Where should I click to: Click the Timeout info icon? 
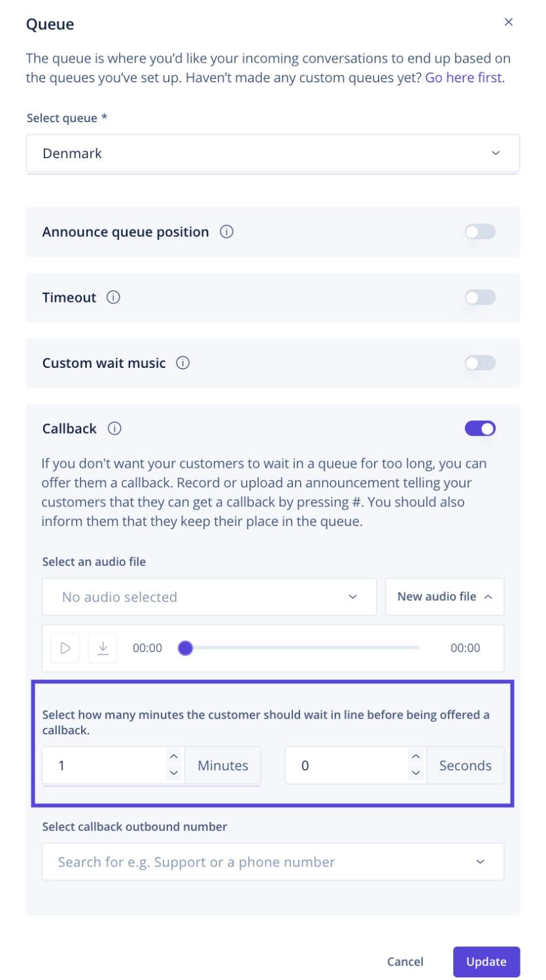113,297
